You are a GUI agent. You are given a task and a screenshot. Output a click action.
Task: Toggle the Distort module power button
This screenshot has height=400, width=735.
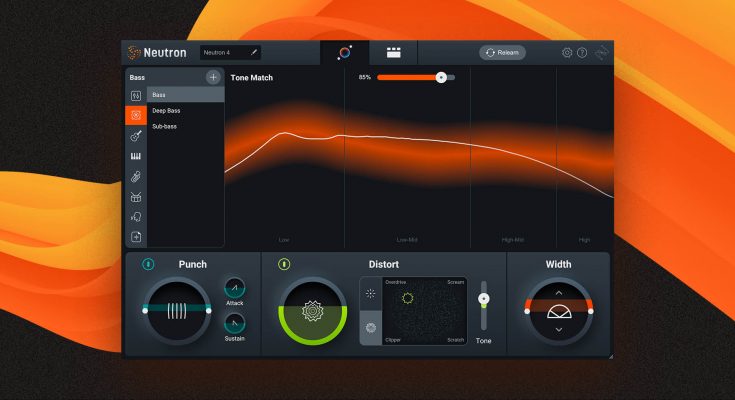point(284,265)
